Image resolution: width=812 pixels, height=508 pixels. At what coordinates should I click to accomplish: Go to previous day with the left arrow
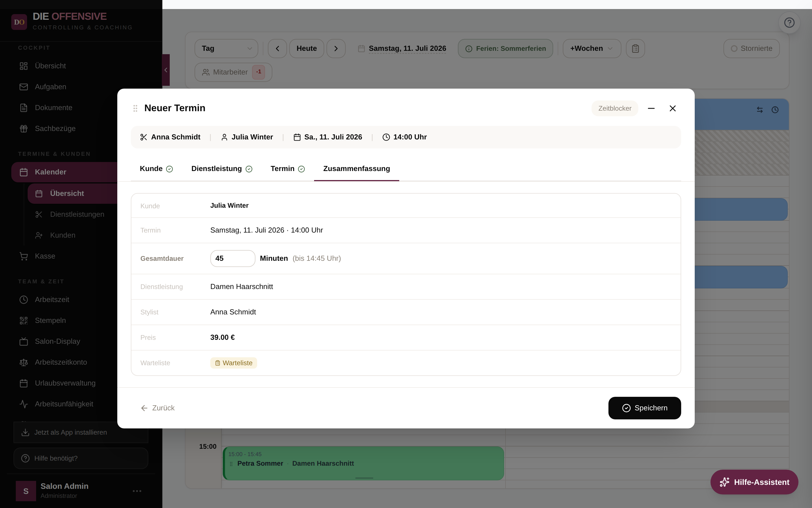[277, 48]
